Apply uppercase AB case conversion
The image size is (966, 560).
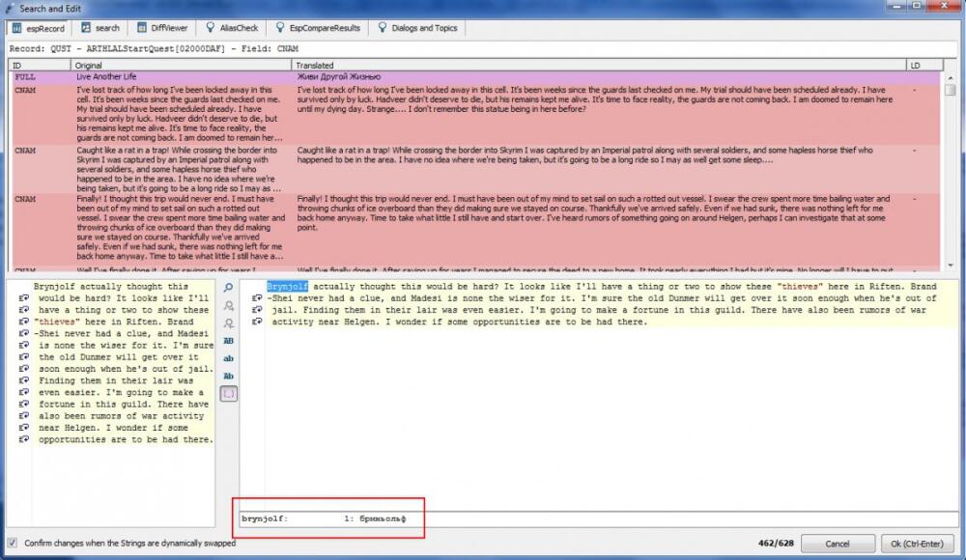coord(229,341)
